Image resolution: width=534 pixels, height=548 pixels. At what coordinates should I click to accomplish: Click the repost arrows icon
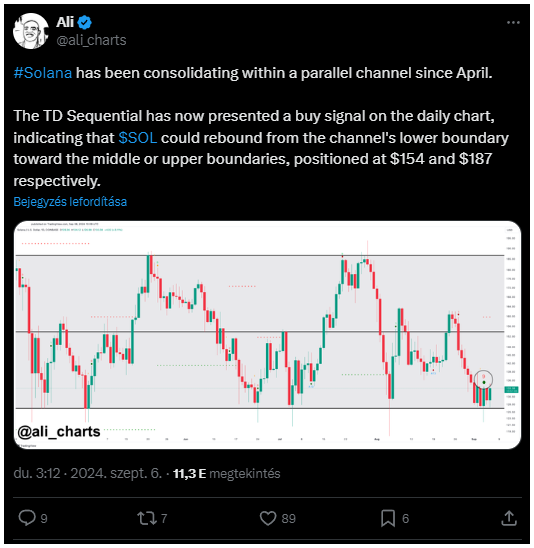(x=147, y=518)
